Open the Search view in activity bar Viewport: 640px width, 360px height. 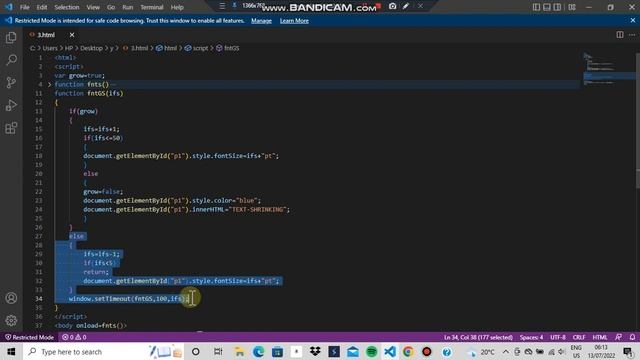11,60
